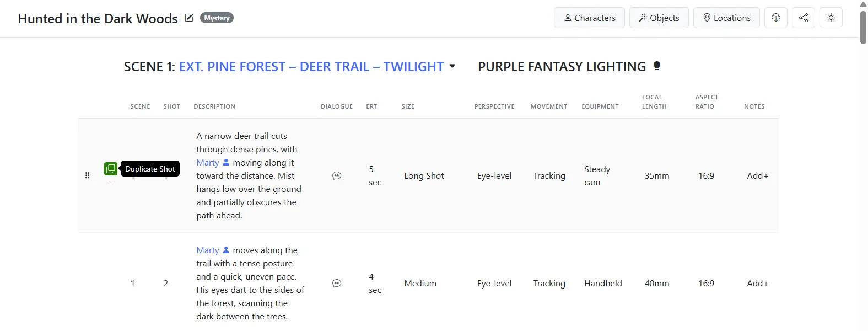The image size is (868, 331).
Task: Open the Objects panel
Action: pos(659,18)
